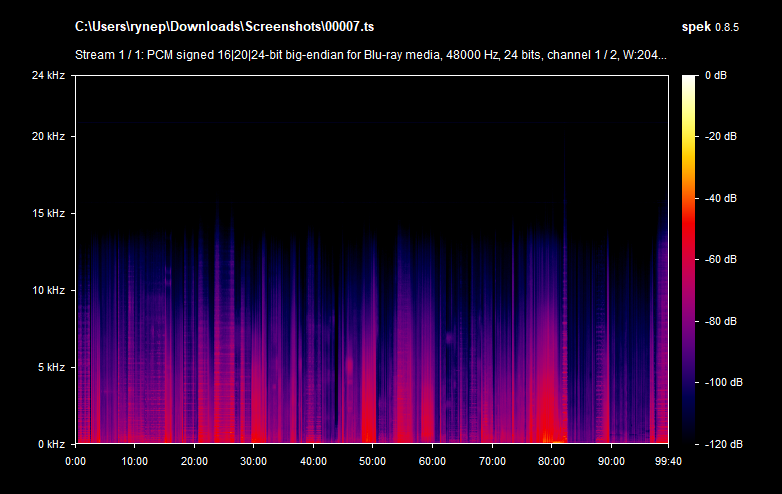The height and width of the screenshot is (494, 782).
Task: Select the 5 kHz frequency axis label
Action: tap(51, 367)
